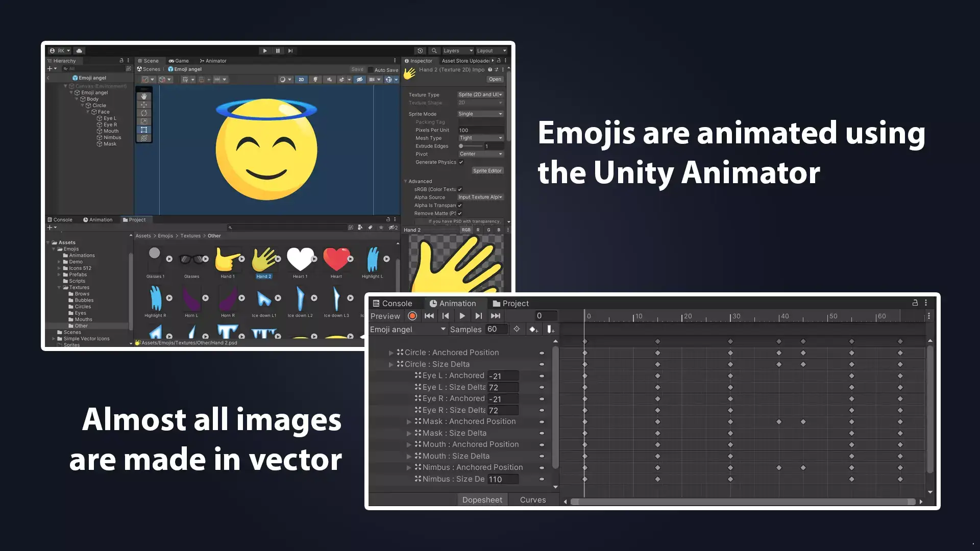980x551 pixels.
Task: Open the Sprite Mode dropdown
Action: 480,114
